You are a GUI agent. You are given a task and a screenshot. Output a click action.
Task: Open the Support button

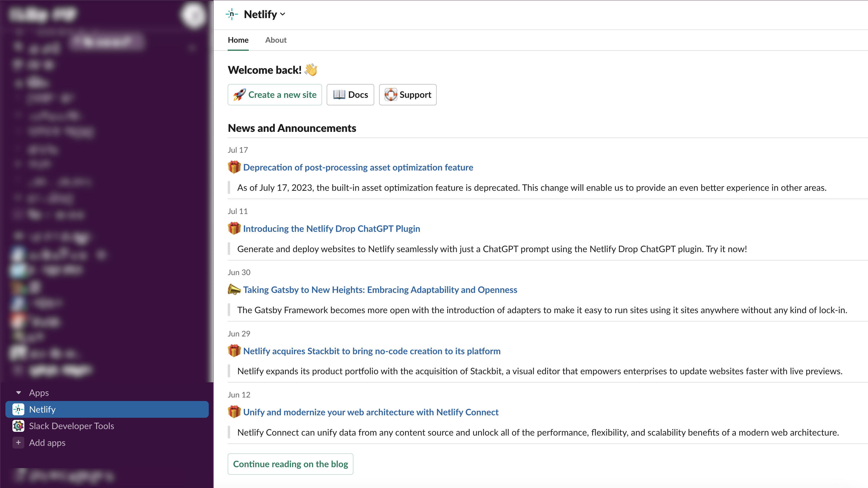tap(408, 95)
